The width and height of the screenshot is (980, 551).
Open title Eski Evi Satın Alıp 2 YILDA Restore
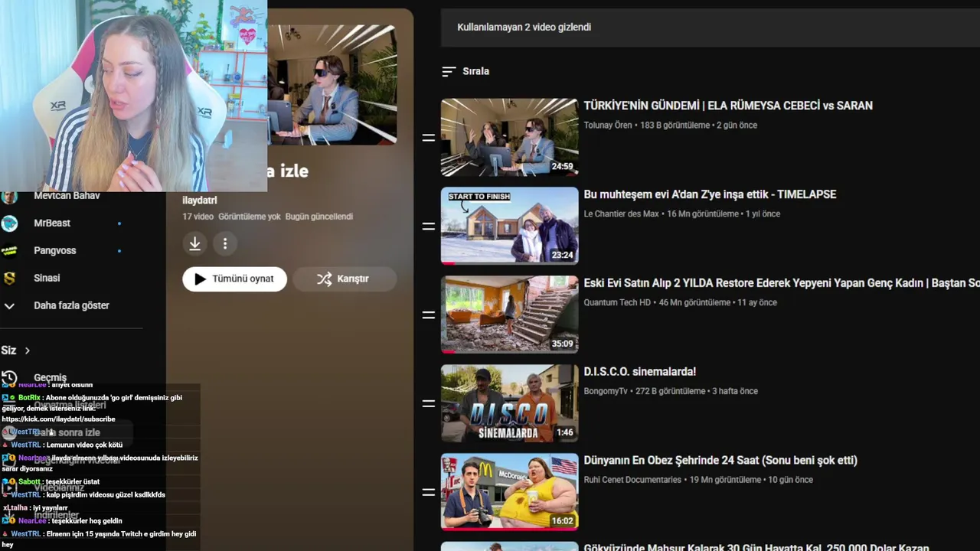click(781, 283)
